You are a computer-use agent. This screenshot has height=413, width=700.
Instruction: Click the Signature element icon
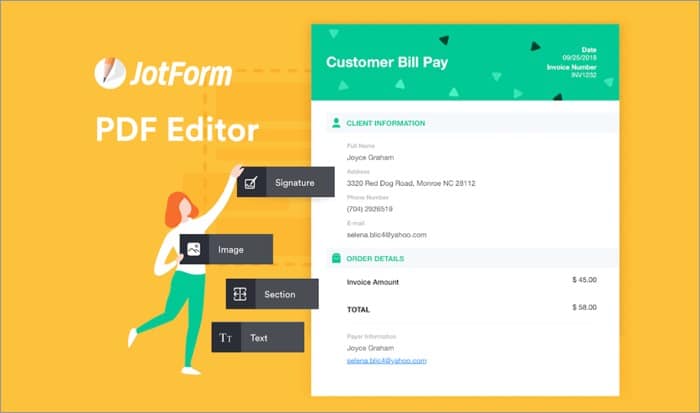coord(251,182)
